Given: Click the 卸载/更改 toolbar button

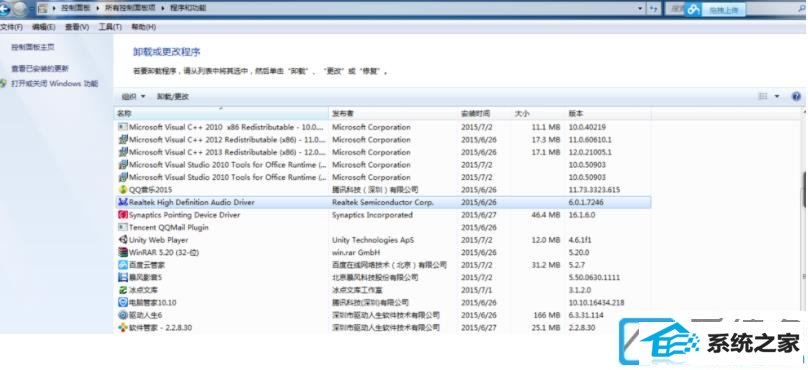Looking at the screenshot, I should pyautogui.click(x=173, y=96).
